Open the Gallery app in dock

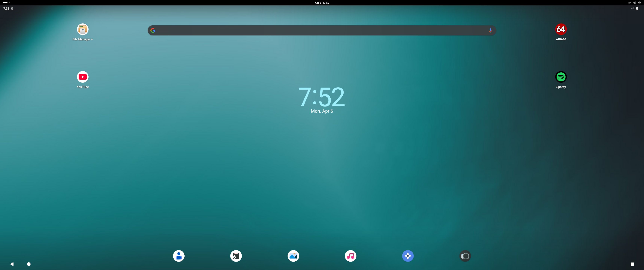293,256
